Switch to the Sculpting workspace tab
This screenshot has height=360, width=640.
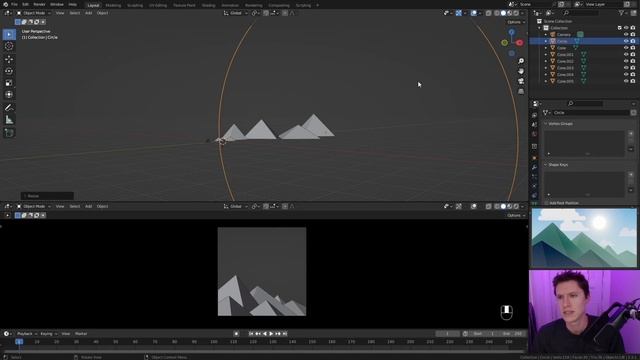point(135,5)
